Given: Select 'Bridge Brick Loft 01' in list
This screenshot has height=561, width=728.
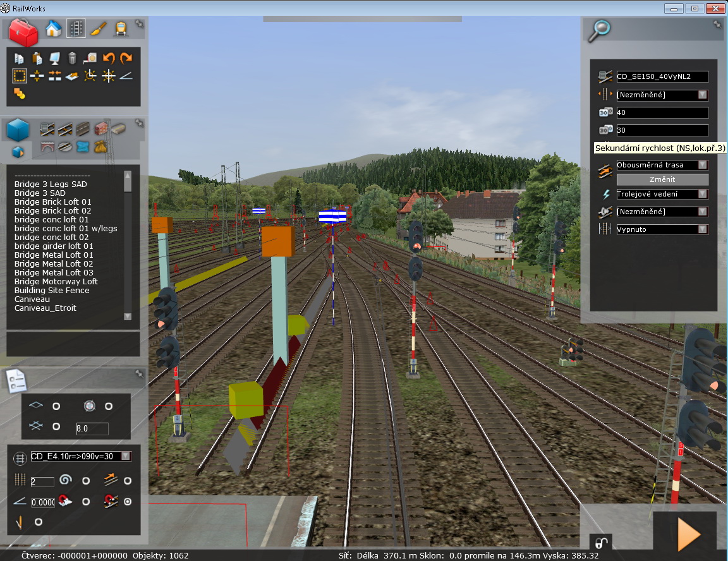Looking at the screenshot, I should [x=52, y=202].
